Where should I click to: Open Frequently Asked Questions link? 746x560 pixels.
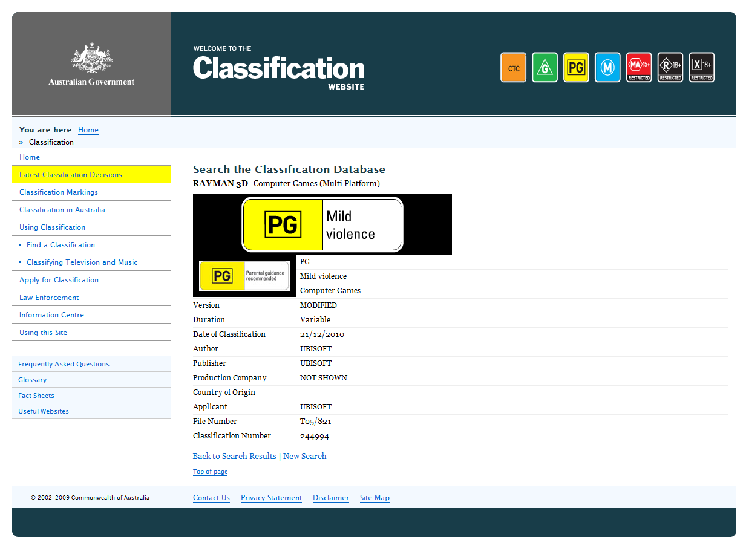coord(64,364)
